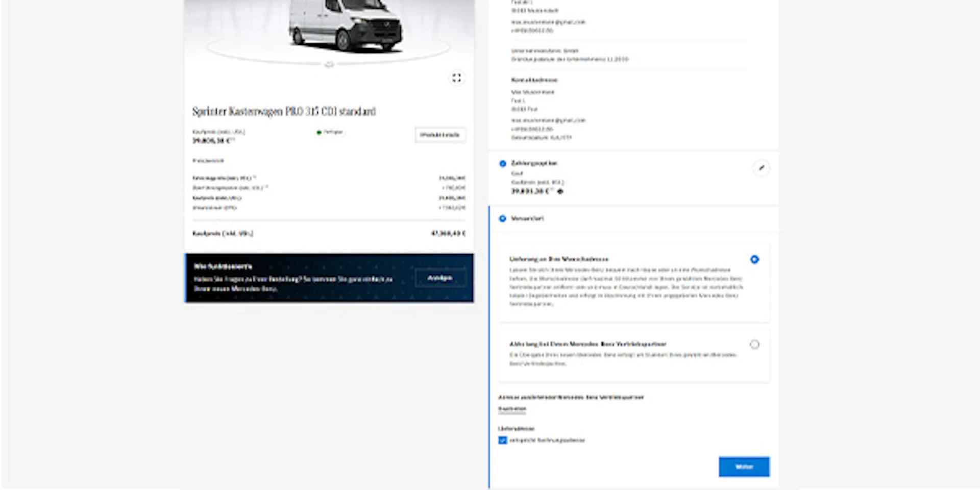980x490 pixels.
Task: Click the blue step icon beside Versandart
Action: pyautogui.click(x=503, y=219)
